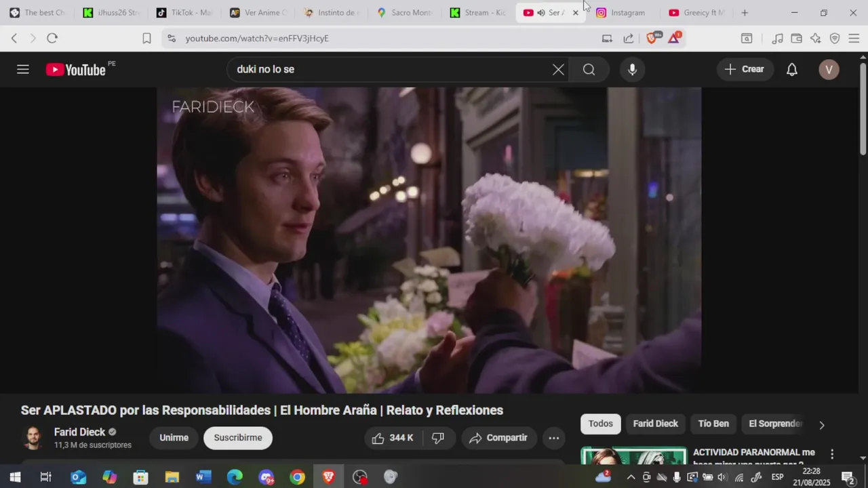Open Wi-Fi network tray icon
The width and height of the screenshot is (868, 488).
[739, 477]
